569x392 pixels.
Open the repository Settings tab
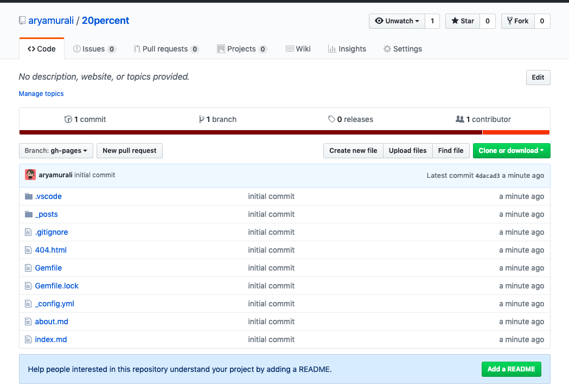403,49
